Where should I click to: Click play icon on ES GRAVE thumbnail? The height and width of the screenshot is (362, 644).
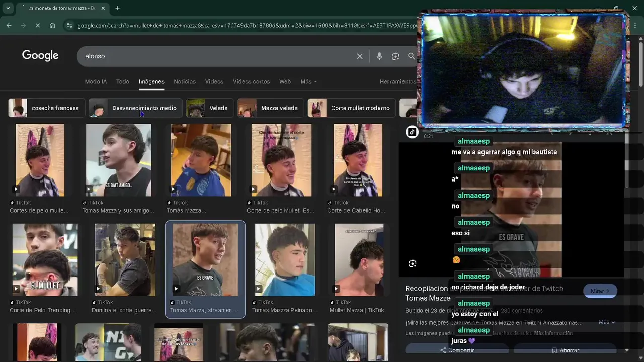coord(177,289)
